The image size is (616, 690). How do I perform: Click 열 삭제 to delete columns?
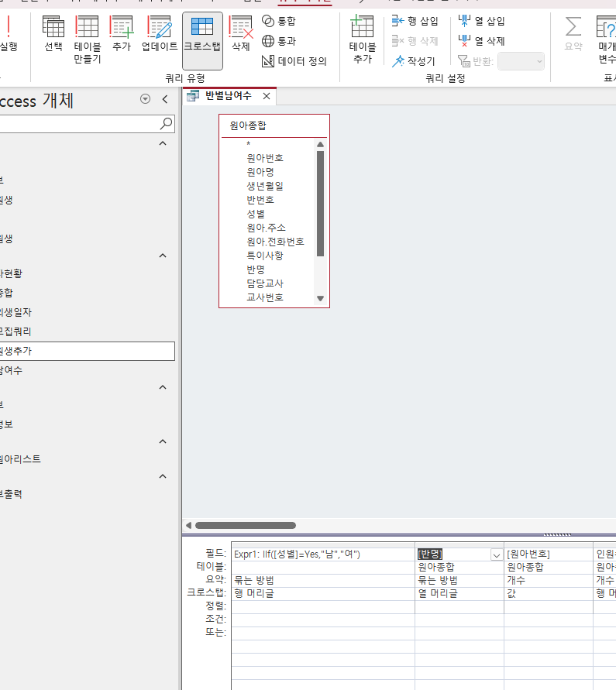pos(482,41)
